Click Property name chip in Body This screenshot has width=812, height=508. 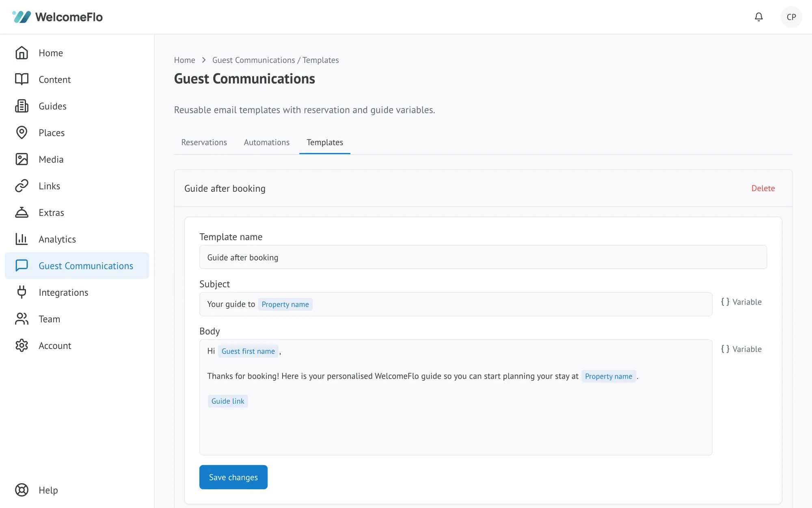[609, 376]
